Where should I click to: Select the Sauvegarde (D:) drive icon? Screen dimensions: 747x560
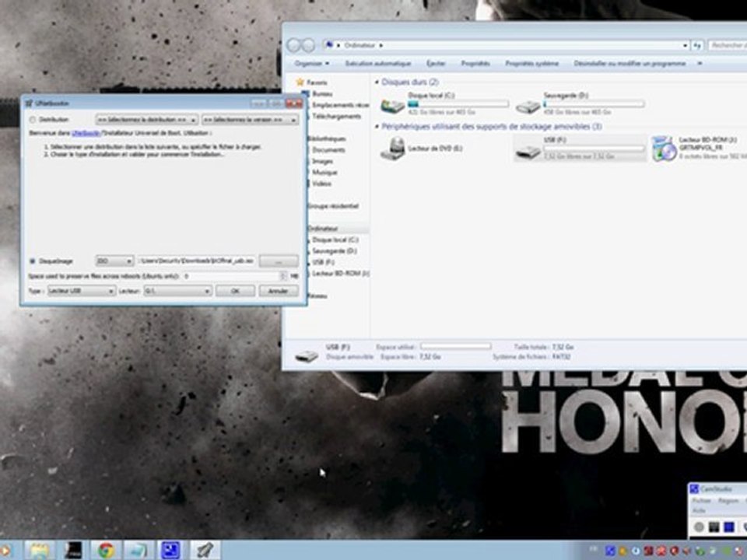pos(528,105)
